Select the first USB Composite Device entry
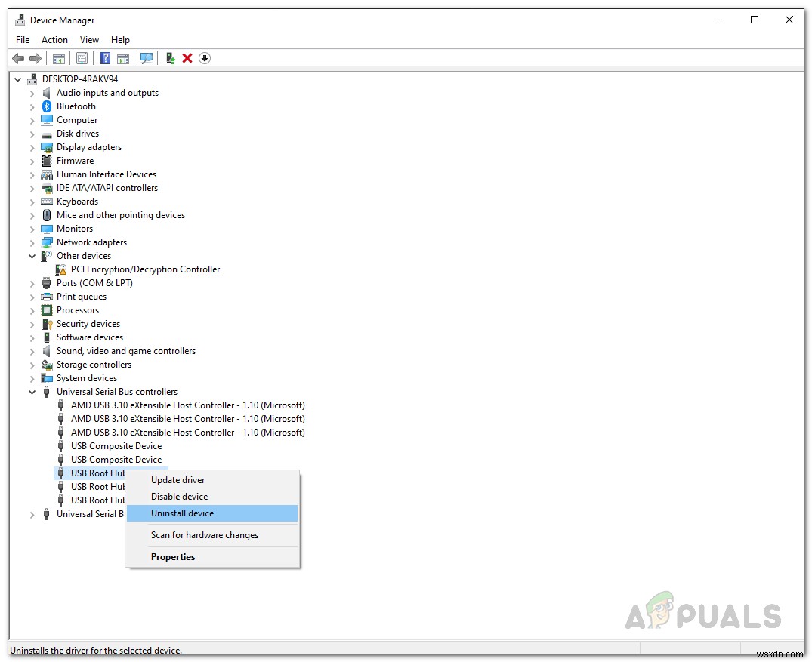 [x=116, y=445]
